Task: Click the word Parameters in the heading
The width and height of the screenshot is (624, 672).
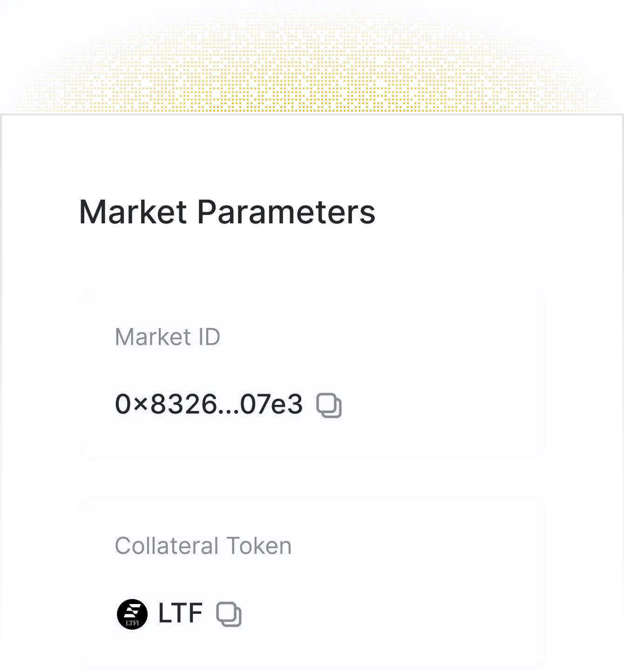Action: [x=286, y=212]
